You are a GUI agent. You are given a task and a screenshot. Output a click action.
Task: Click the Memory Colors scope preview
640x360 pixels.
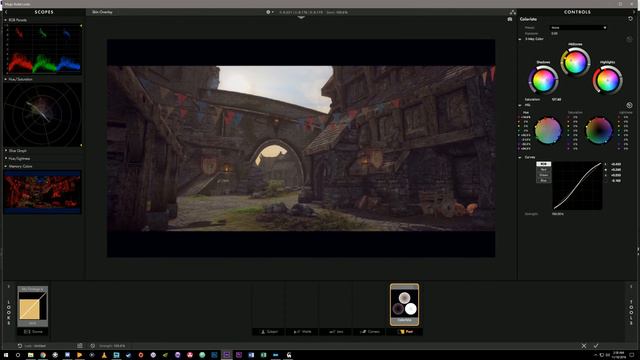click(42, 192)
